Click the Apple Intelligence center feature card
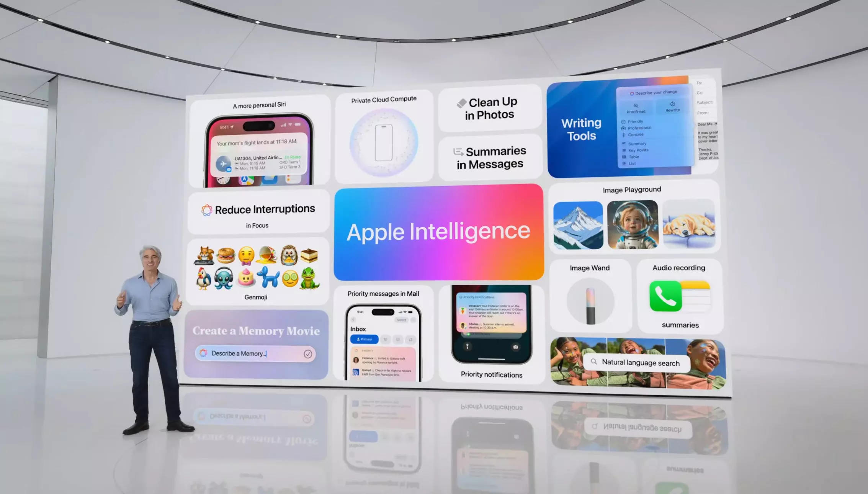The width and height of the screenshot is (868, 494). 438,232
